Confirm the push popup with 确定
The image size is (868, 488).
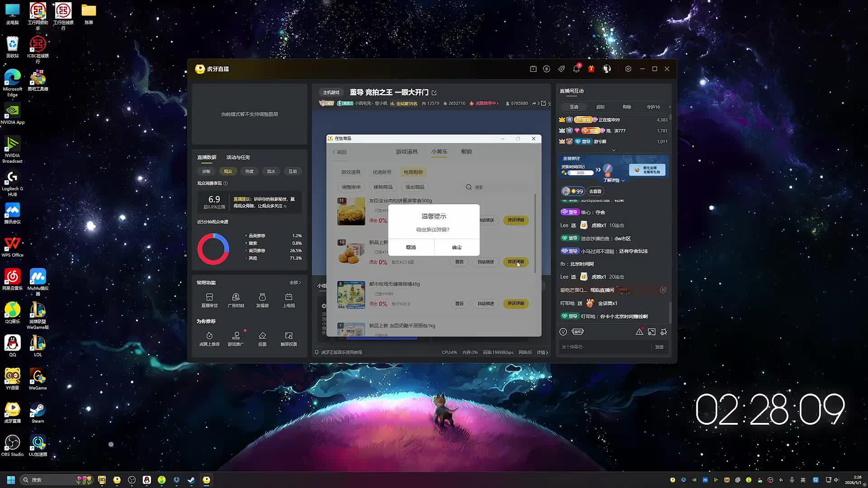pos(457,247)
